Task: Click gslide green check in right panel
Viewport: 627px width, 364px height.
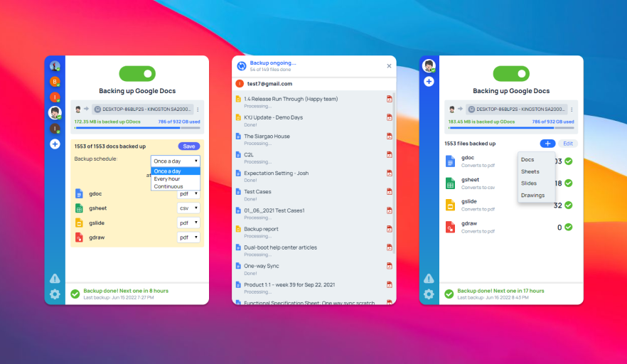Action: click(568, 205)
